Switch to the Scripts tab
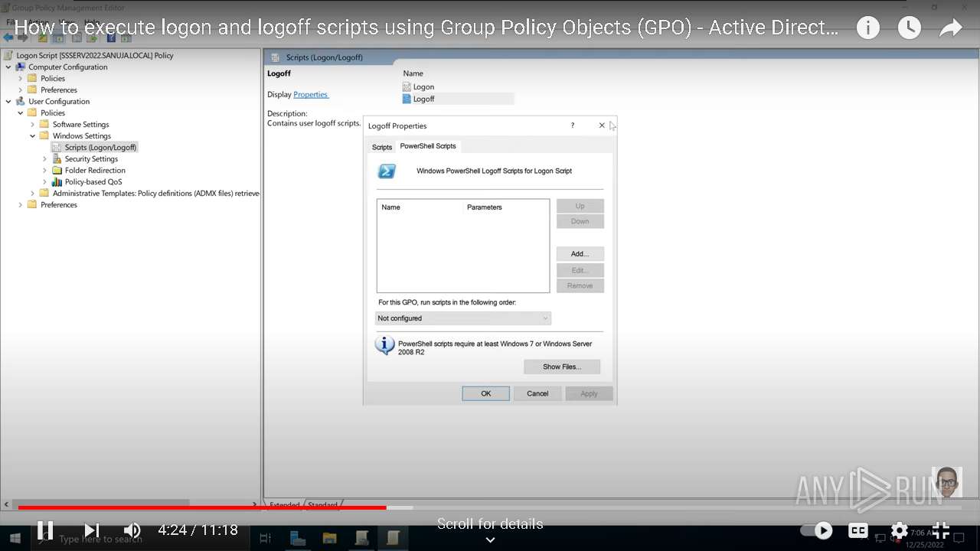The image size is (980, 551). coord(382,147)
